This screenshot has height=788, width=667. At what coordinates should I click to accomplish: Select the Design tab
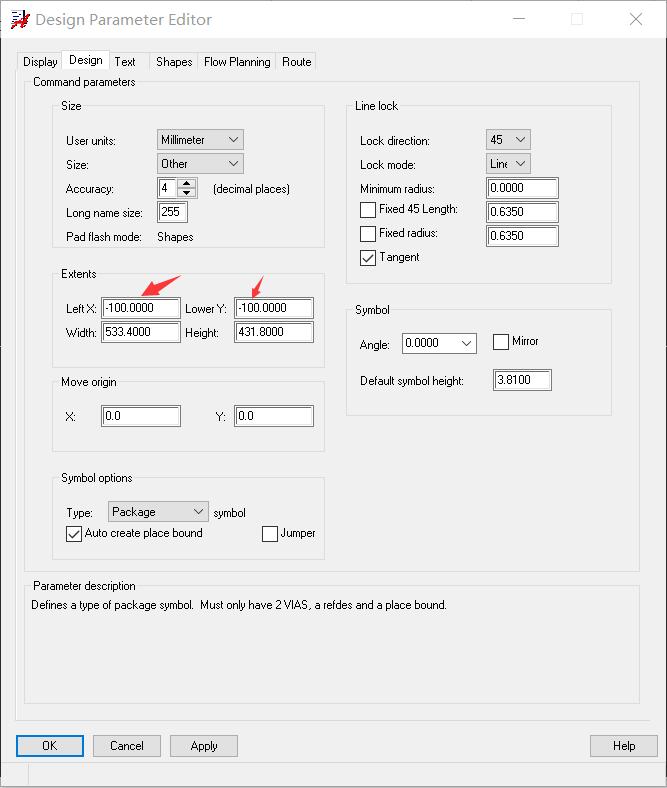(x=85, y=60)
